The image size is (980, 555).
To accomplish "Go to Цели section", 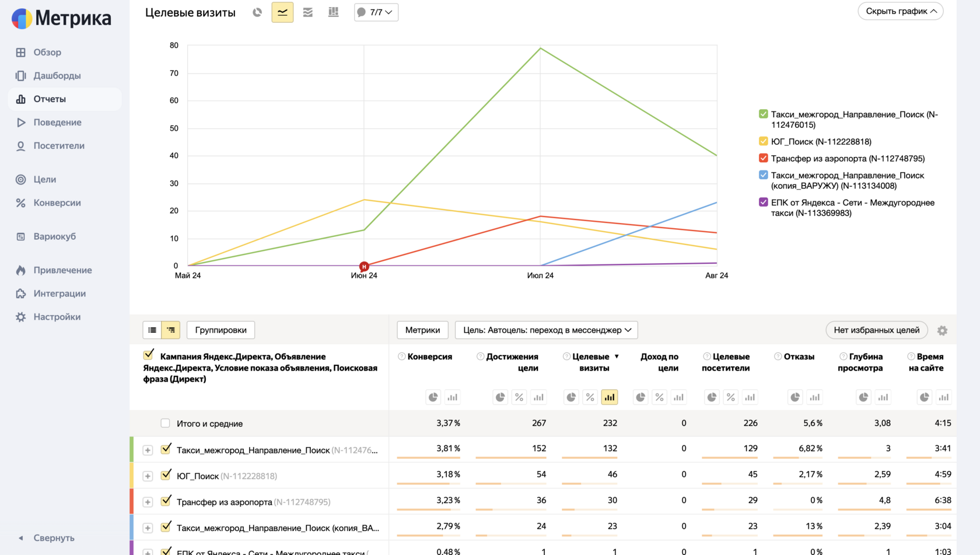I will 36,180.
